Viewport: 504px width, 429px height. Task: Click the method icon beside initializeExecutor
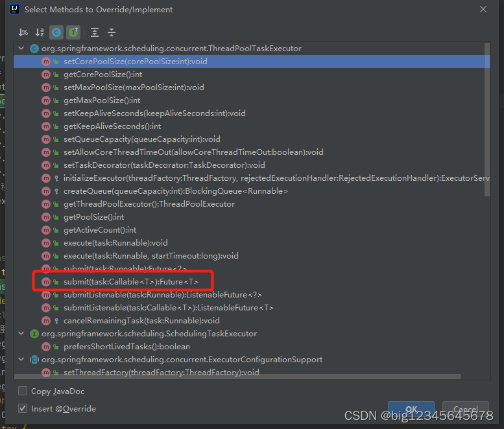click(46, 178)
